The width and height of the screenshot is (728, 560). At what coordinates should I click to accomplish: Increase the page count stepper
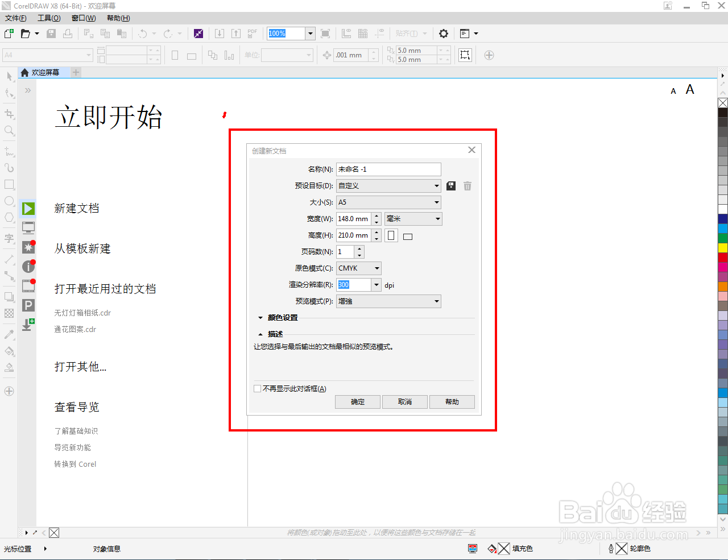coord(359,249)
